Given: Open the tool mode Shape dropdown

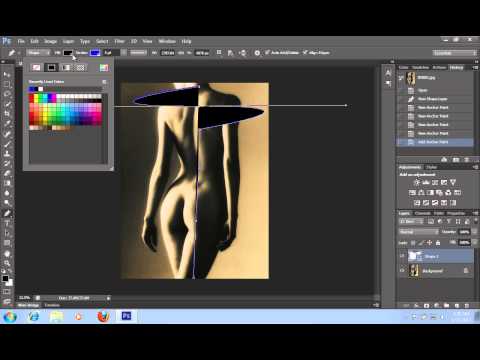Looking at the screenshot, I should tap(39, 53).
